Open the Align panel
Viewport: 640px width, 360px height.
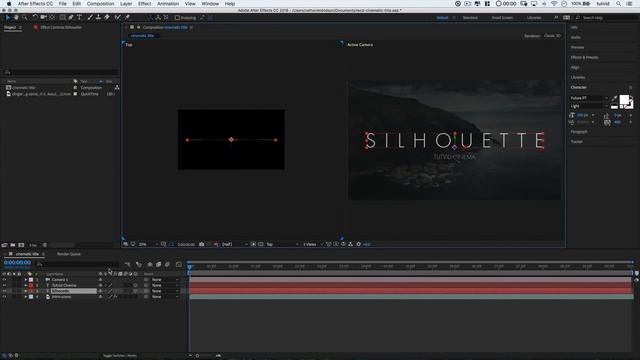point(575,67)
